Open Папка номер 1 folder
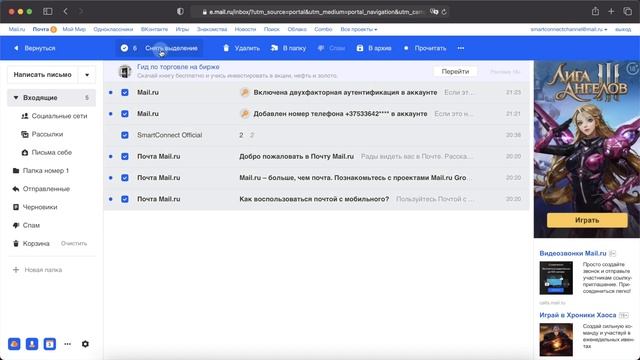This screenshot has width=640, height=360. coord(46,171)
